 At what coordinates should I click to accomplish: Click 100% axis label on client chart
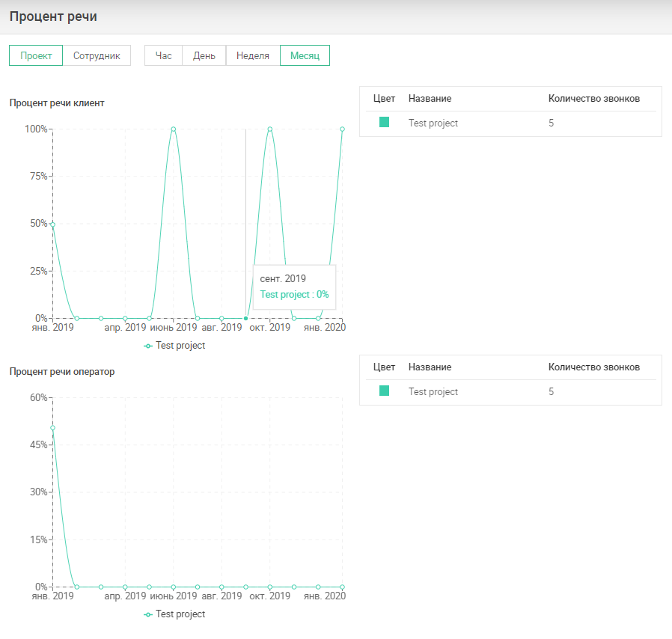point(36,129)
